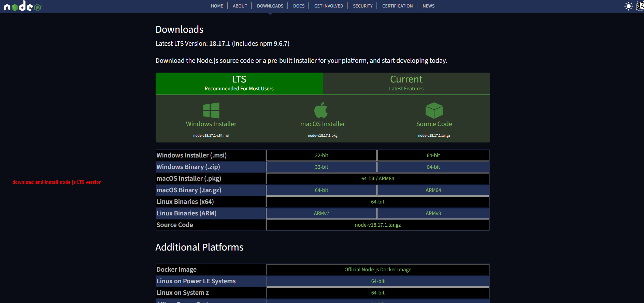644x303 pixels.
Task: Download Linux Binaries ARMv7
Action: [321, 213]
